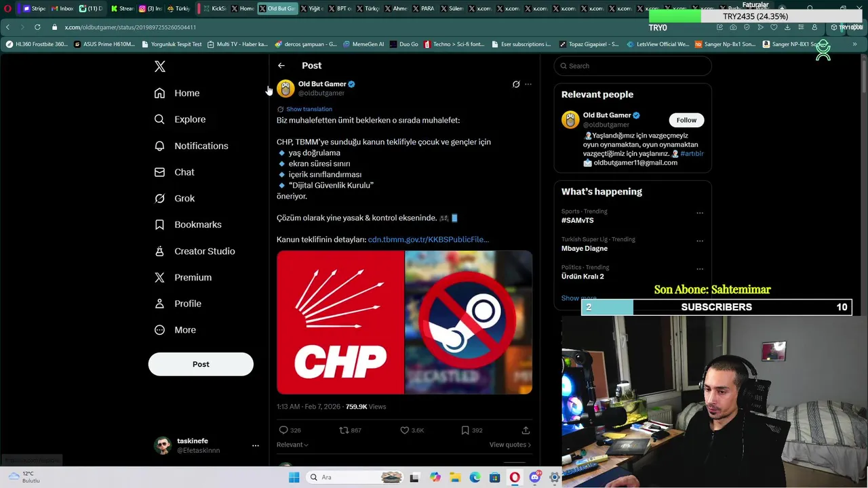The height and width of the screenshot is (488, 868).
Task: Open Settings gear on taskbar
Action: 555,477
